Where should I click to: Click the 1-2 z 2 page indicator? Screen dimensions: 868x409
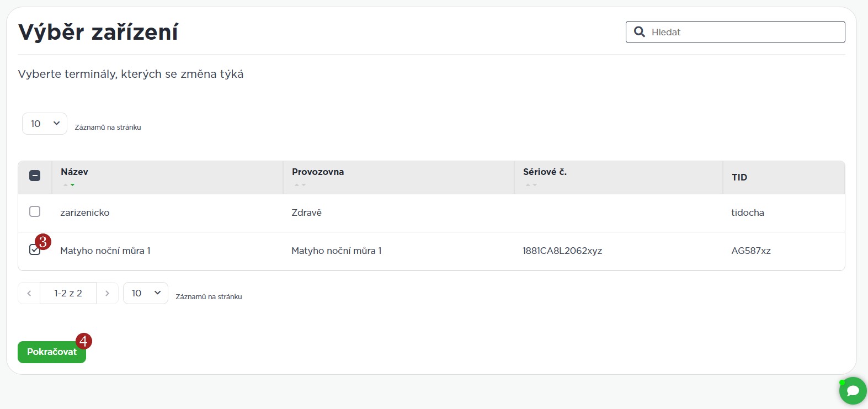pyautogui.click(x=68, y=294)
